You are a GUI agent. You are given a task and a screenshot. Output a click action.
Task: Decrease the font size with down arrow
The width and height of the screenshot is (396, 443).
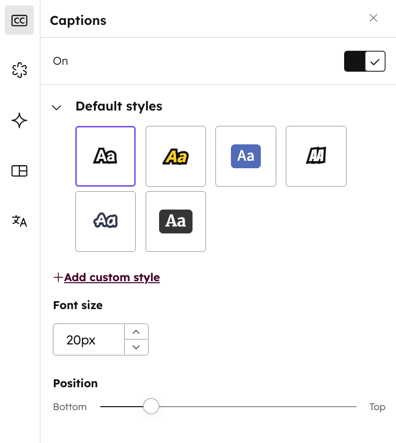tap(136, 347)
